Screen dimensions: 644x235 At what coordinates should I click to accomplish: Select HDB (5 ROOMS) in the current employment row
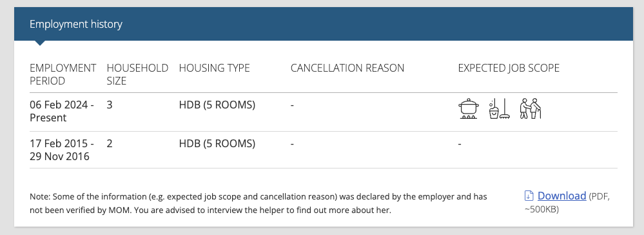(217, 105)
